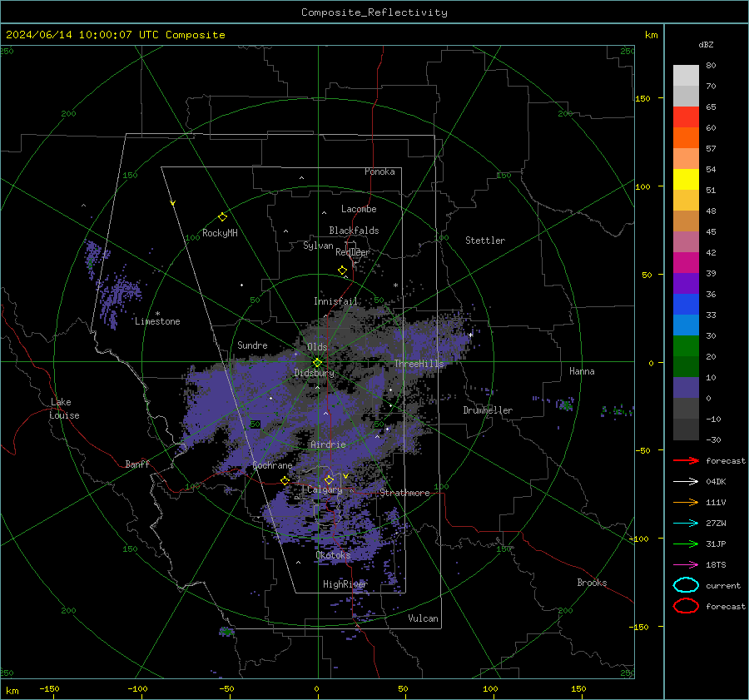Click the Ponoka town label
Viewport: 749px width, 700px height.
point(379,171)
